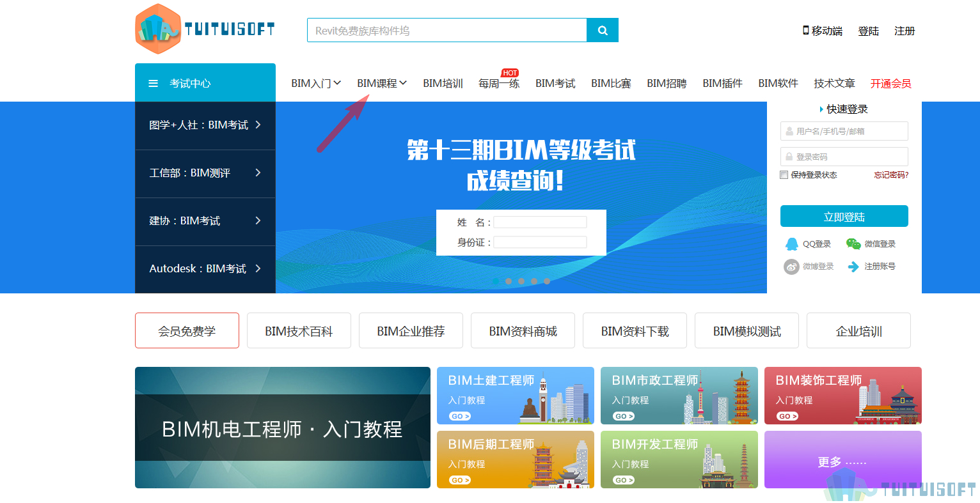Image resolution: width=980 pixels, height=503 pixels.
Task: Click the 忘记密码? link
Action: [x=891, y=175]
